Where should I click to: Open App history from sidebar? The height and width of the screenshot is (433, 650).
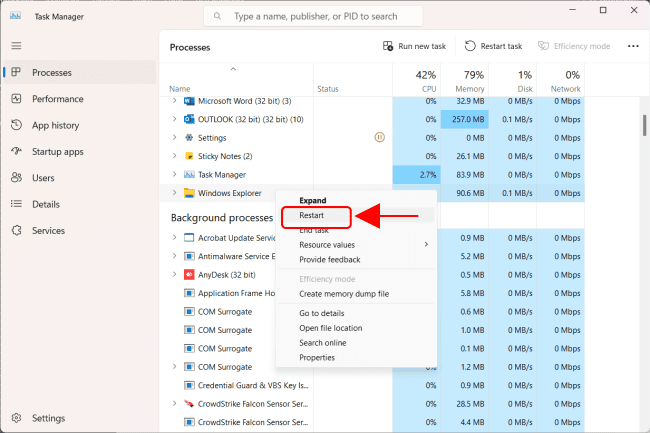pyautogui.click(x=55, y=125)
